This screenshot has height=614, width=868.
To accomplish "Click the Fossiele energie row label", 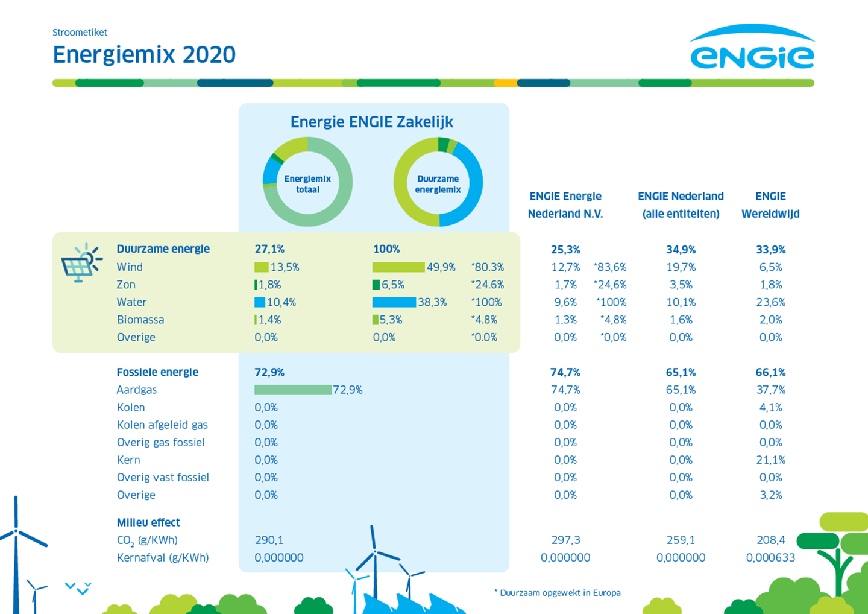I will [157, 372].
